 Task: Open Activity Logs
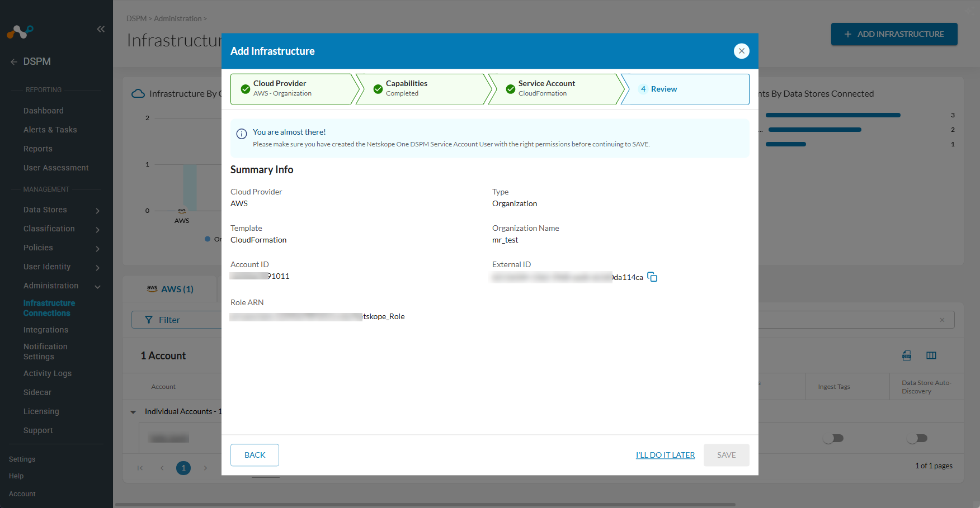(x=48, y=373)
